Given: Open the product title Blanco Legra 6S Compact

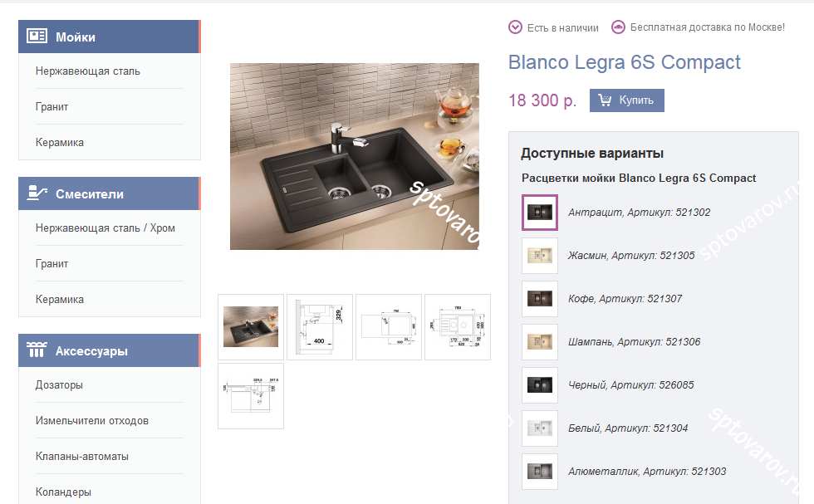Looking at the screenshot, I should [x=624, y=62].
